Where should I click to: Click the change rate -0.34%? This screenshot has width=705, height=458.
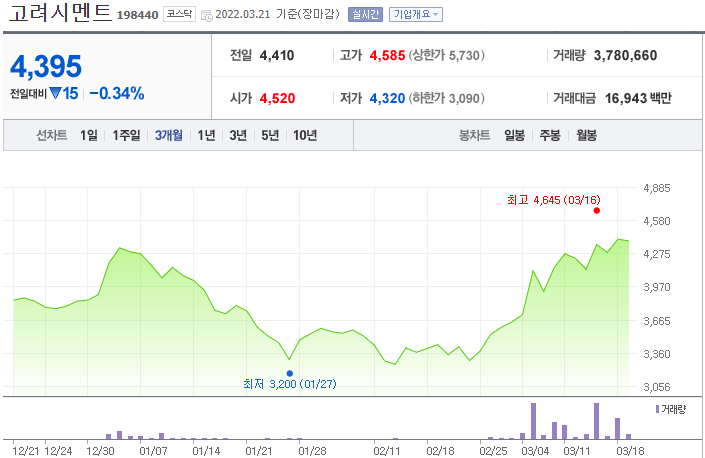tap(117, 93)
